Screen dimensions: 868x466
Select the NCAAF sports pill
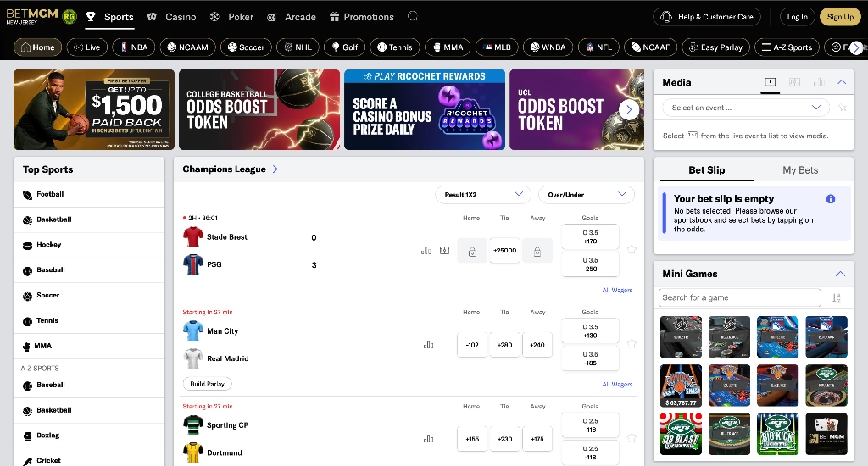point(650,47)
